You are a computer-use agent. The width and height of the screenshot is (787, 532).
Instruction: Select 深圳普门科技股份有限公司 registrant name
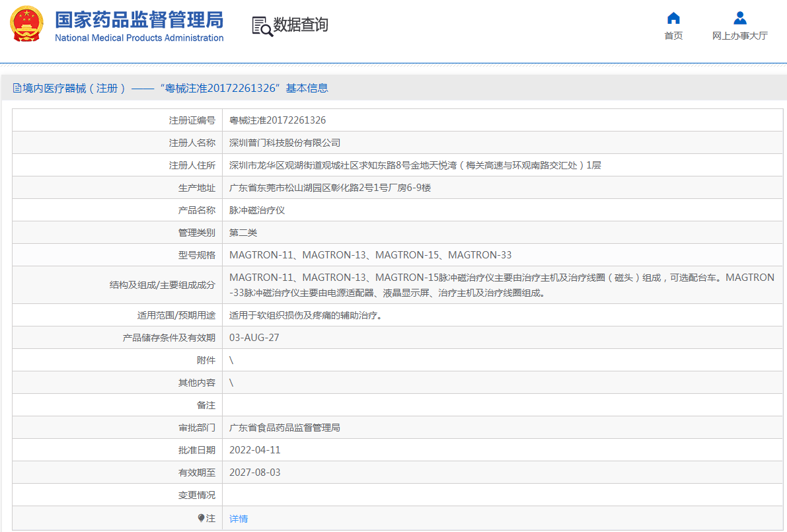pyautogui.click(x=285, y=143)
